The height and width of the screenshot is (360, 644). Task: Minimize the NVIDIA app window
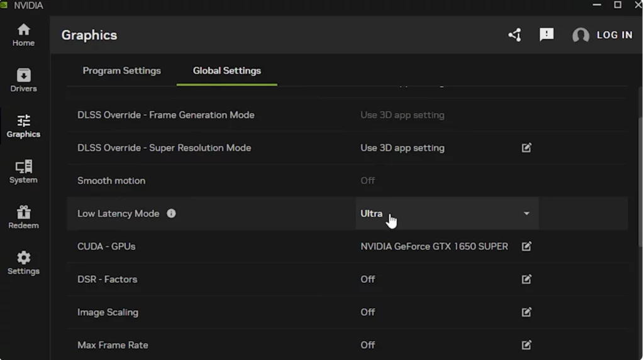point(597,4)
